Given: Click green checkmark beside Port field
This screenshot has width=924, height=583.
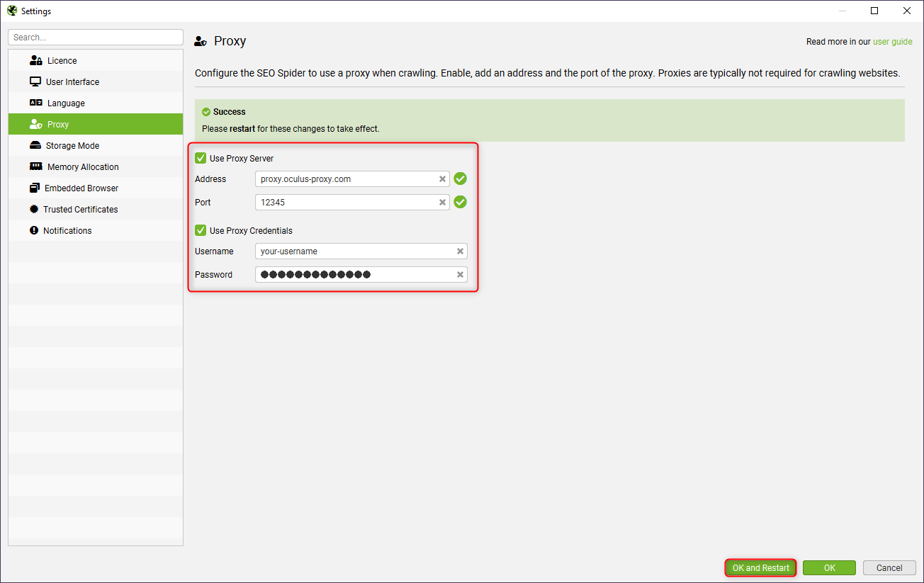Looking at the screenshot, I should click(461, 203).
